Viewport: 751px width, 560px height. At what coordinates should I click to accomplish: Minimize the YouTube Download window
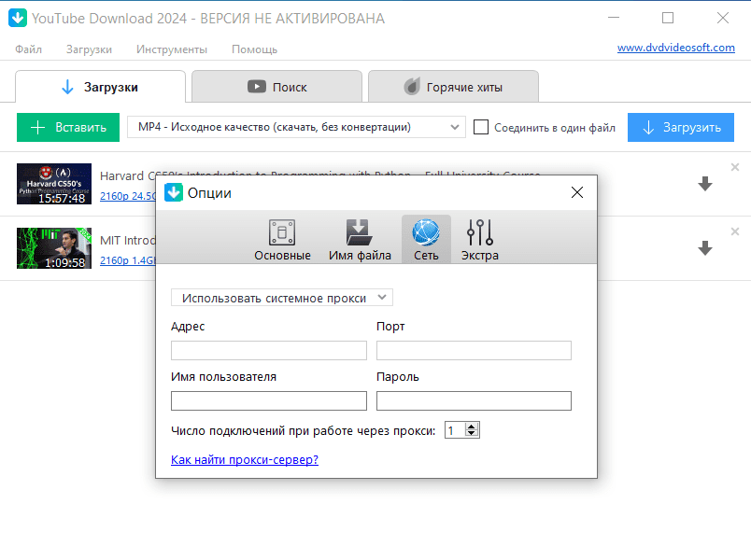click(614, 18)
